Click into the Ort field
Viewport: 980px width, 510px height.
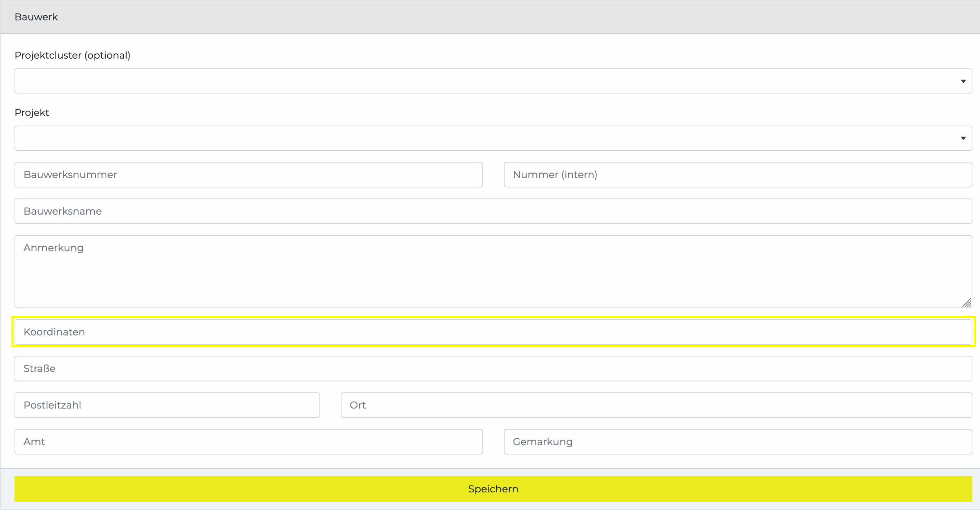point(656,405)
